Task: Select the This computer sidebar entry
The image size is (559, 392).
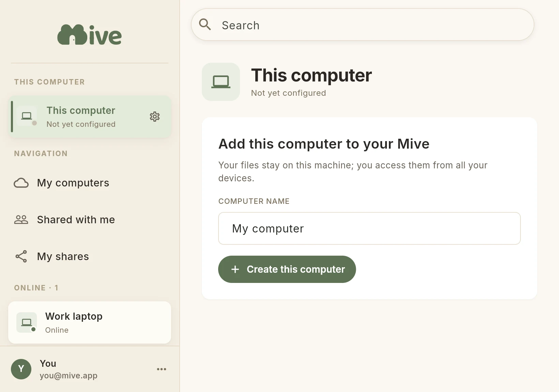Action: [x=89, y=117]
